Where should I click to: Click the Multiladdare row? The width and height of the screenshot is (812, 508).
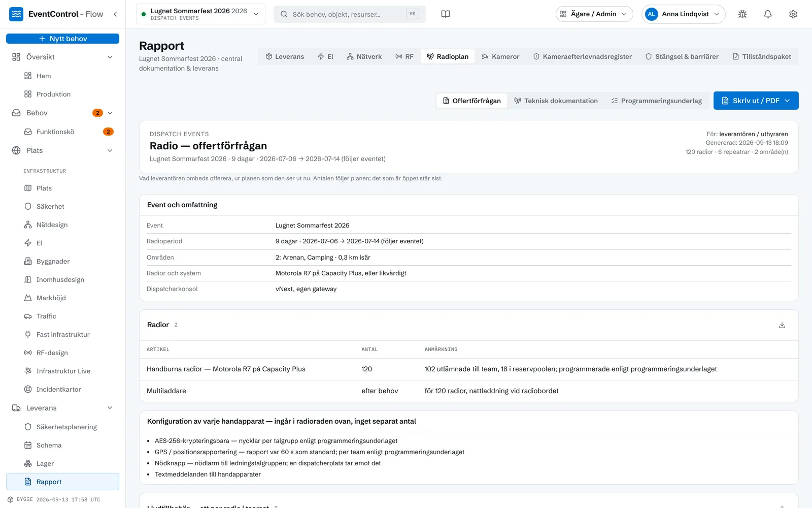469,391
